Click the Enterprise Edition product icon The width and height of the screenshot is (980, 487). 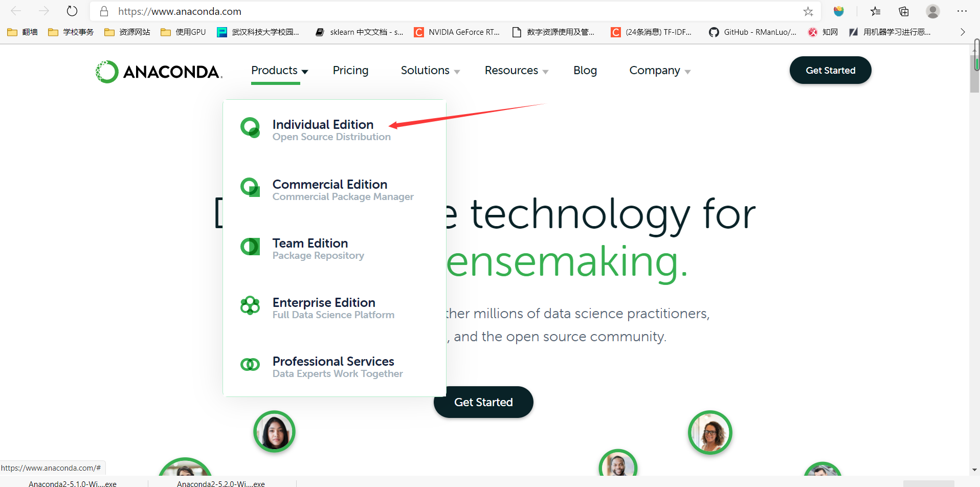[x=250, y=305]
